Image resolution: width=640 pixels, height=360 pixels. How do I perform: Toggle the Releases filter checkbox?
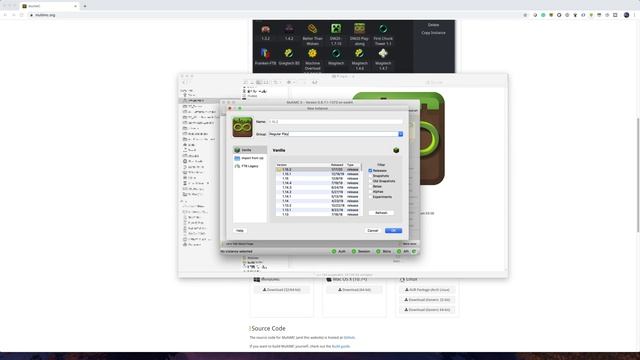pos(370,171)
